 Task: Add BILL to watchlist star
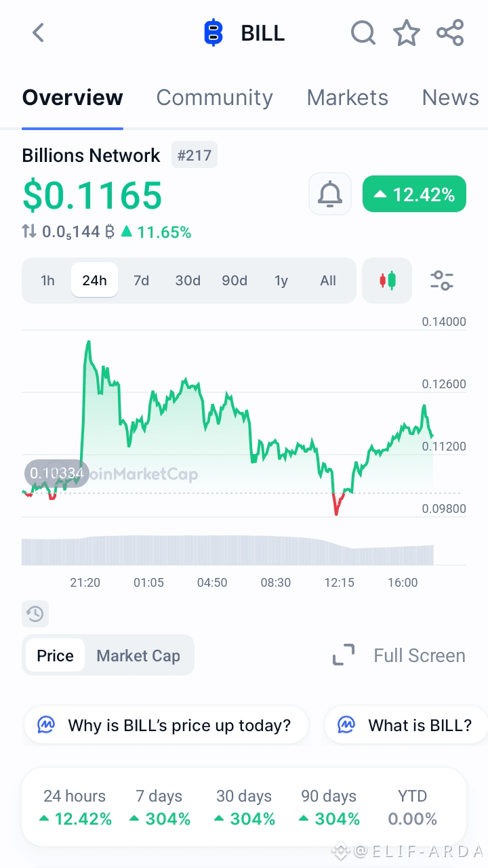pos(407,33)
